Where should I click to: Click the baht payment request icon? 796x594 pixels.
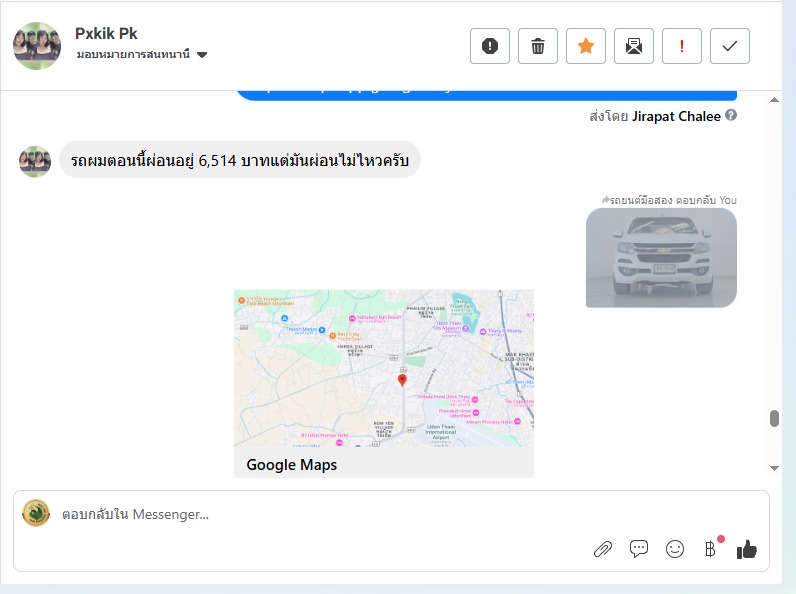[x=710, y=548]
